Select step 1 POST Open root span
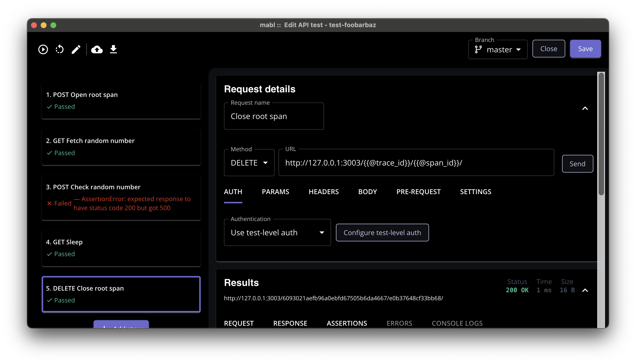The height and width of the screenshot is (364, 636). [121, 101]
